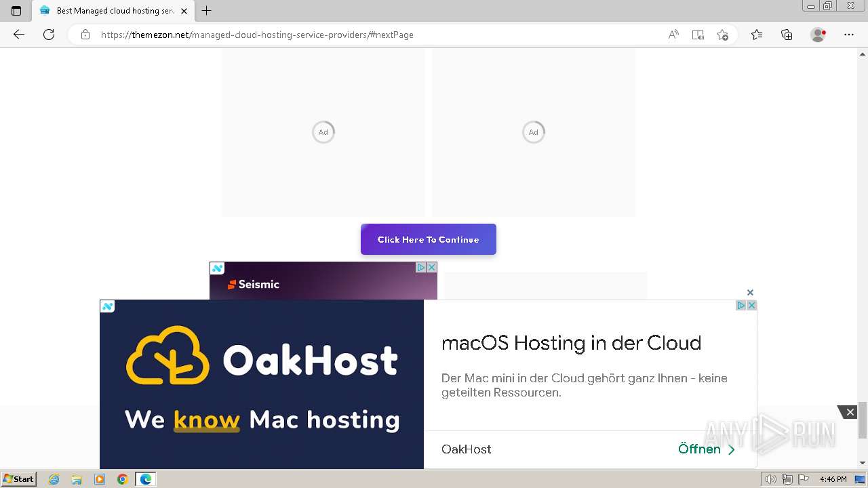Click the address bar URL

coord(257,35)
